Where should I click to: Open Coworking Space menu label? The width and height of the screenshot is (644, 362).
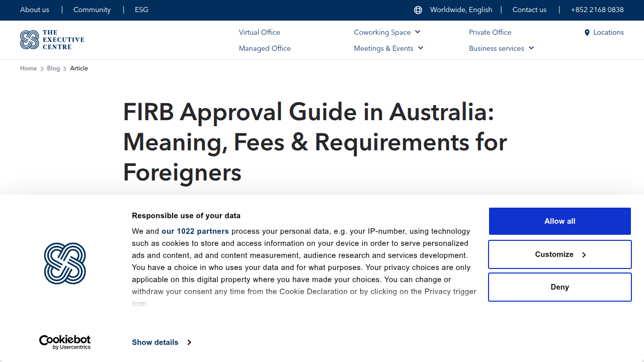coord(382,32)
